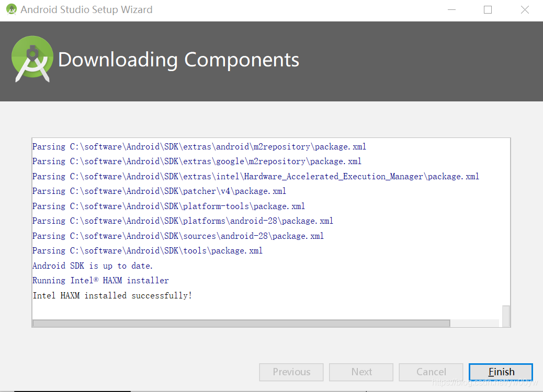Click the Cancel button
Viewport: 543px width, 392px height.
(x=431, y=372)
